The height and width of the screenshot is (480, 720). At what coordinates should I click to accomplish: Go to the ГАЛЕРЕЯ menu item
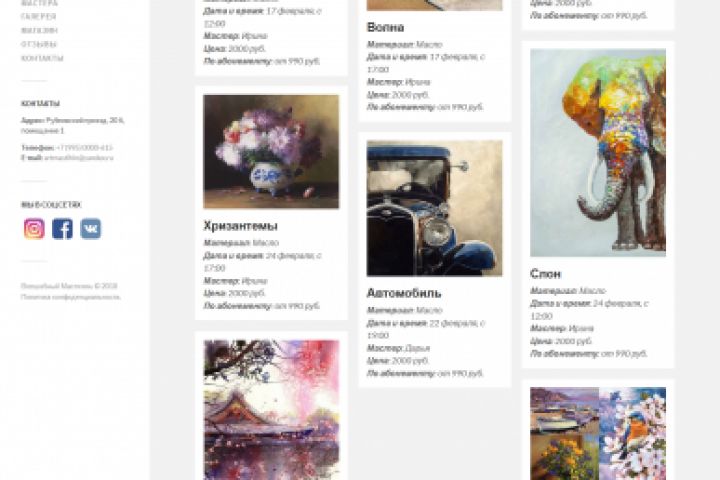point(39,17)
